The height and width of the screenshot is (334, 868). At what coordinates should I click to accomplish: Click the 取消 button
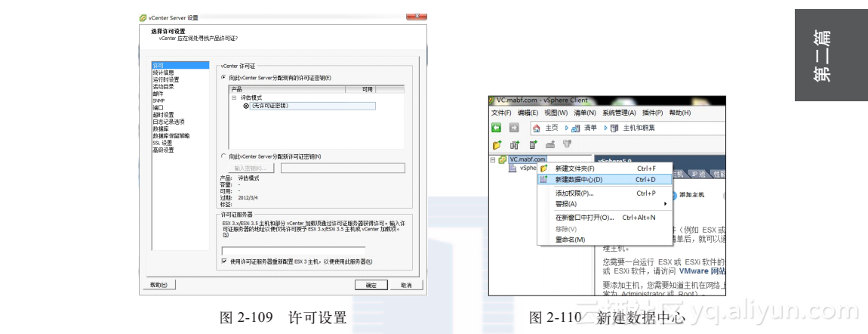click(406, 285)
